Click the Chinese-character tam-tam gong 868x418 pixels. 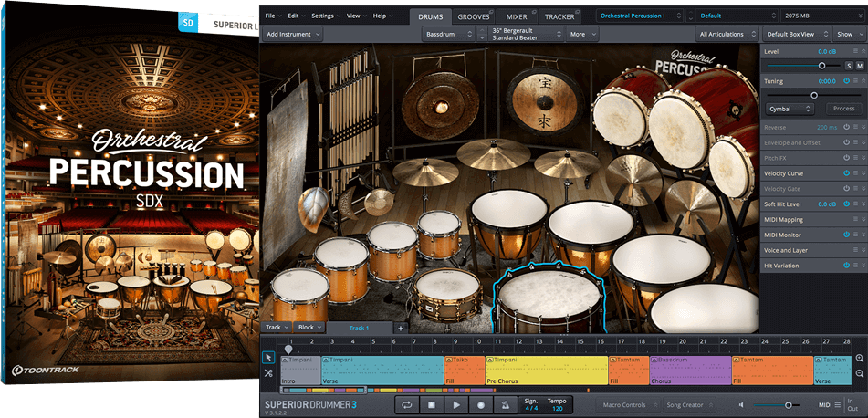click(545, 100)
